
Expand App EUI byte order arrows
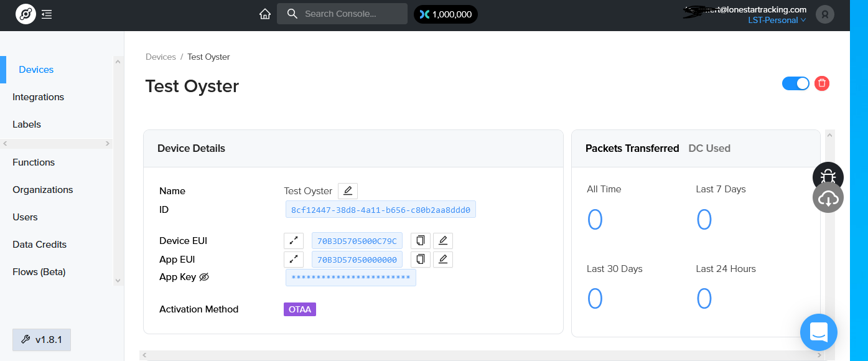(x=294, y=260)
